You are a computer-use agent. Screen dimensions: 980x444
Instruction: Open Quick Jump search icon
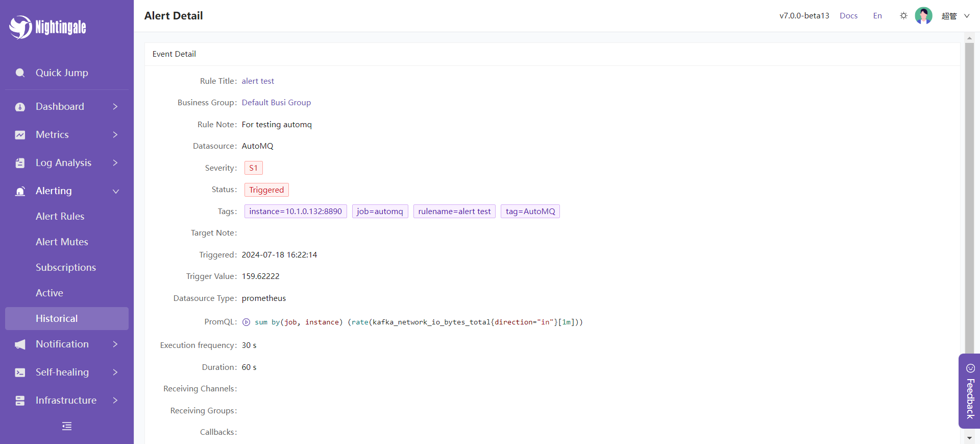pos(20,73)
